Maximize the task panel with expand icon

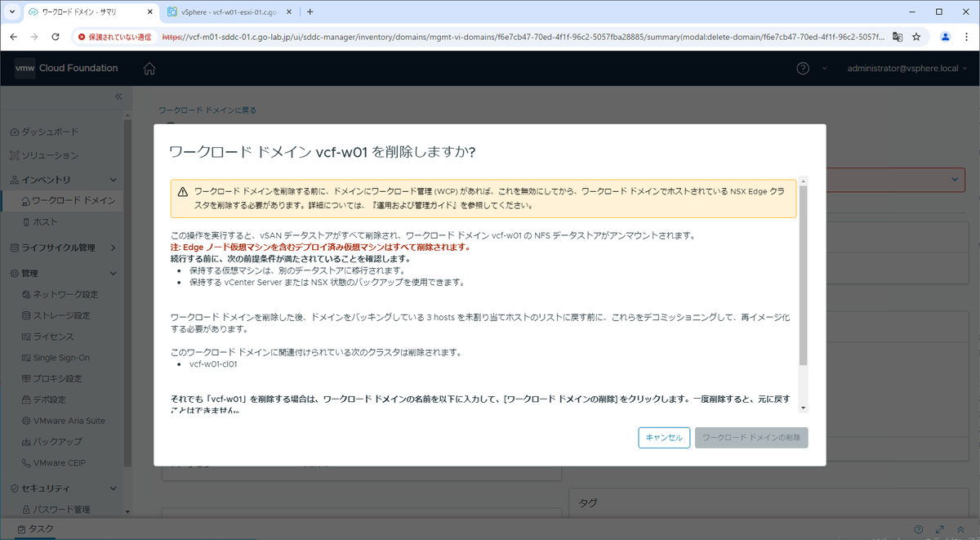pos(940,529)
